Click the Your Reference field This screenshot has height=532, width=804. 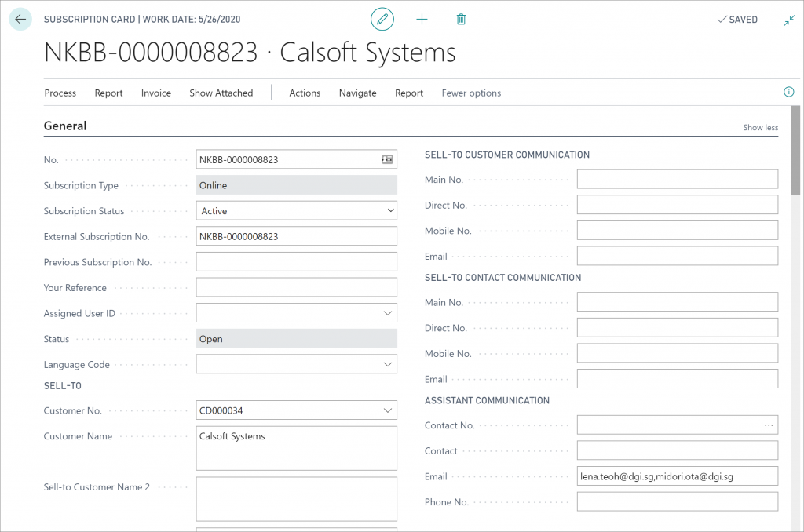coord(296,287)
